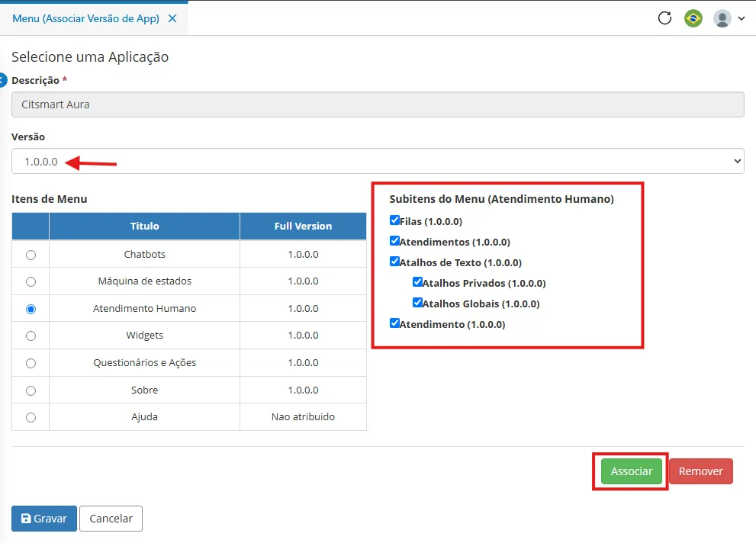Viewport: 756px width, 543px height.
Task: Switch to Menu (Associar Versão de App) tab
Action: tap(85, 18)
